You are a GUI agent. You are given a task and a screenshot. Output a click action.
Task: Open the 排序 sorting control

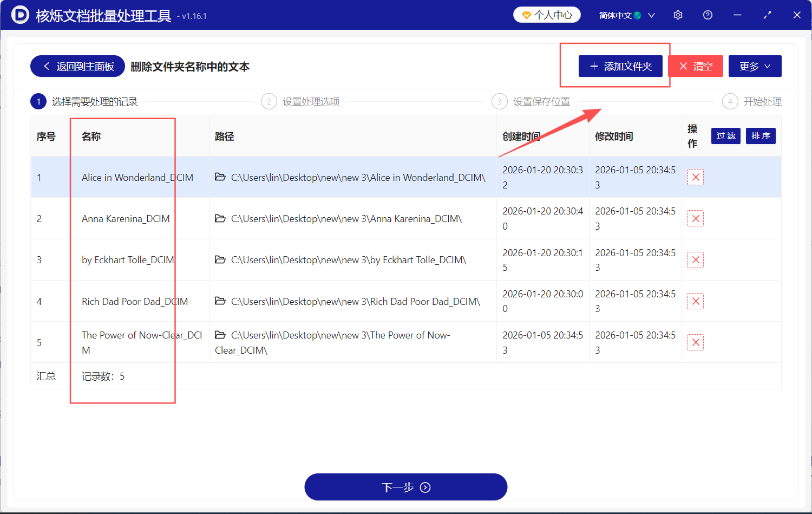click(x=761, y=136)
